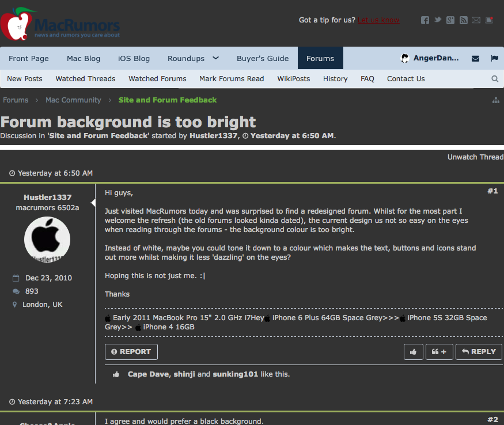Open the iOS Blog tab
The image size is (504, 425).
tap(134, 59)
